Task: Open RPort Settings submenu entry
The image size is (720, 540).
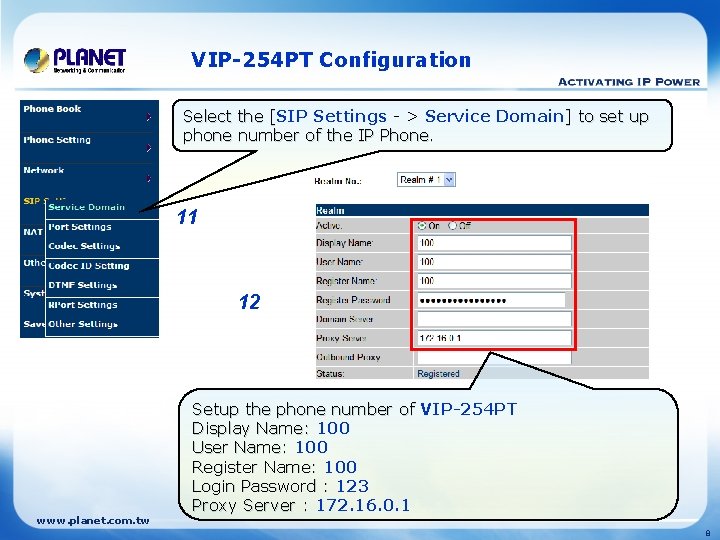Action: pos(83,305)
